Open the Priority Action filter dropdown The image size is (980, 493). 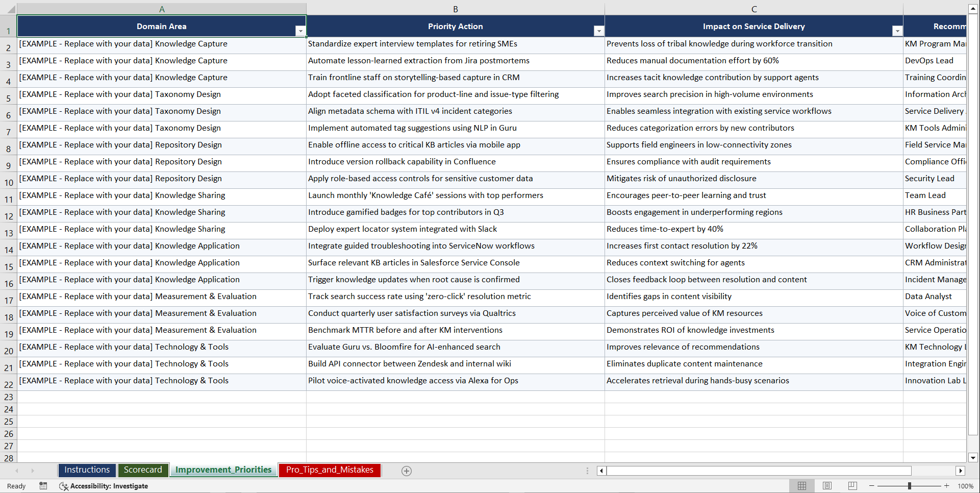(598, 31)
